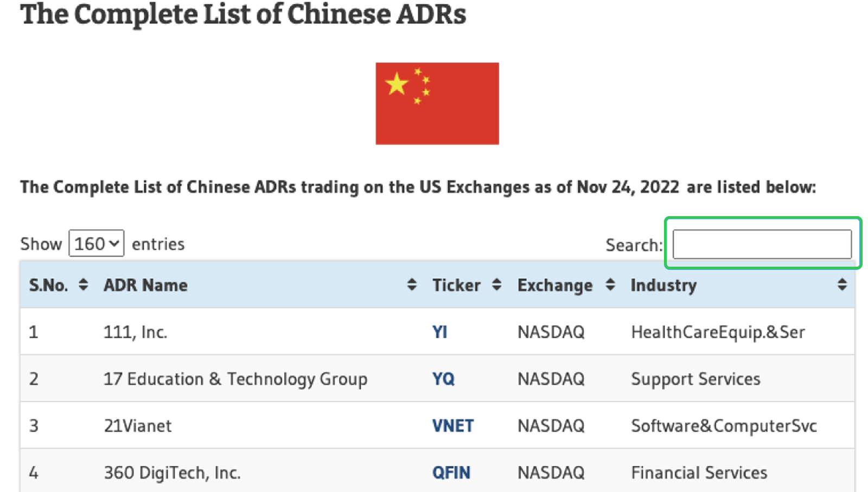Click the 360 DigiTech, Inc. cell

(x=172, y=472)
